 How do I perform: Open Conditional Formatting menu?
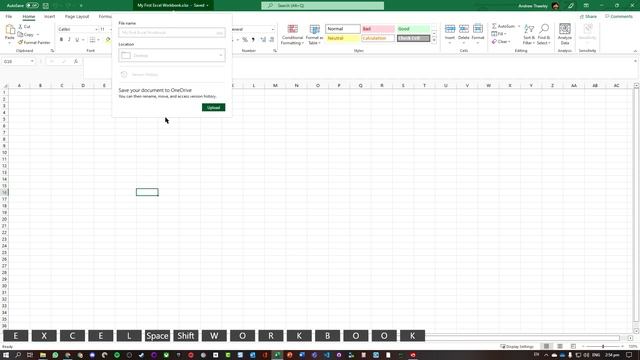[292, 35]
